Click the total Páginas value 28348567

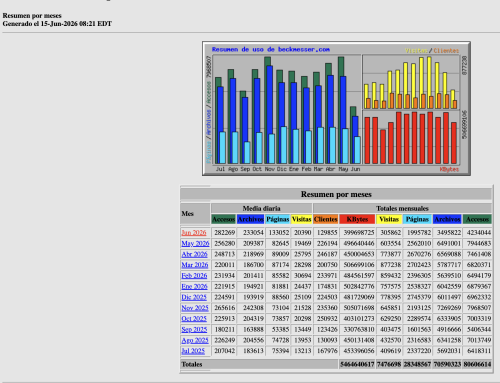(417, 364)
